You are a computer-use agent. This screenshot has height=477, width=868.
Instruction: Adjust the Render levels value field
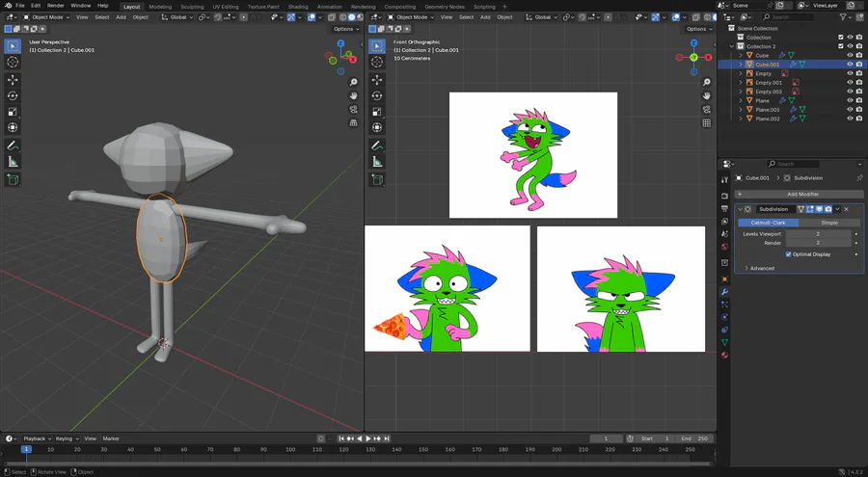point(818,243)
